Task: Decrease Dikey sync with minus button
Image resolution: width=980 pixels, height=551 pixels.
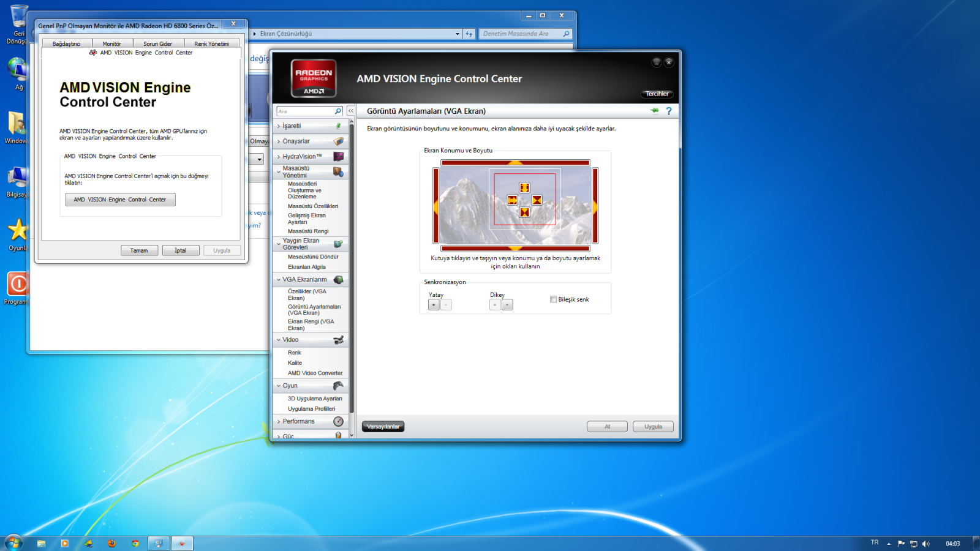Action: point(507,305)
